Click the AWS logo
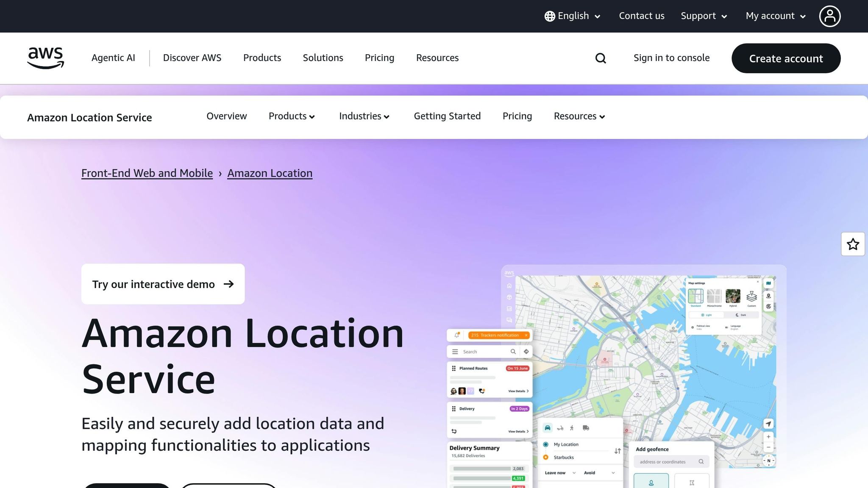Image resolution: width=868 pixels, height=488 pixels. click(x=45, y=58)
